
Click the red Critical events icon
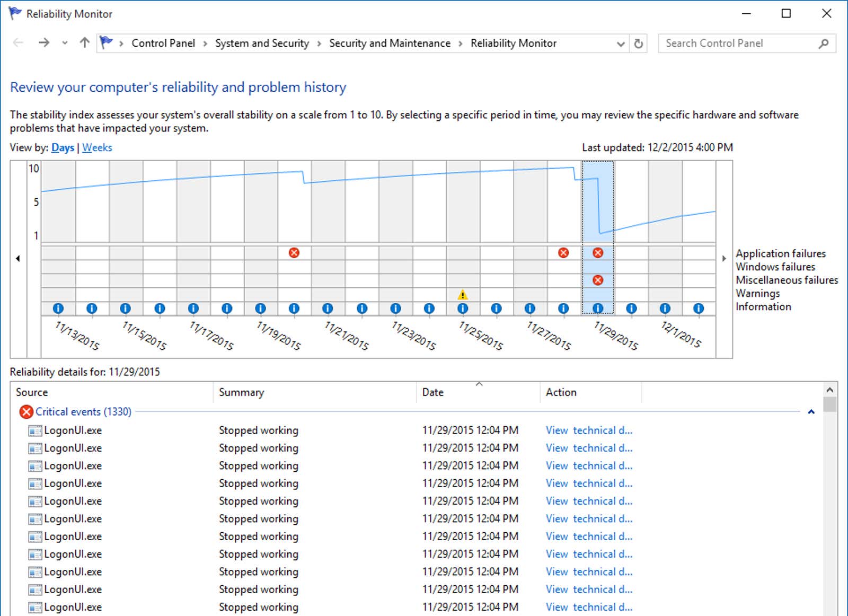coord(26,412)
